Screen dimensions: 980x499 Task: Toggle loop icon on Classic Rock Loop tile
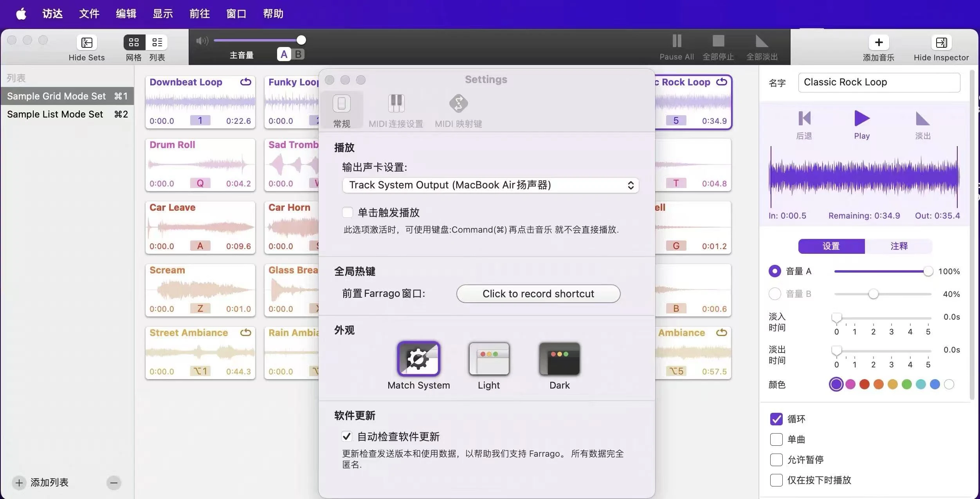[722, 82]
